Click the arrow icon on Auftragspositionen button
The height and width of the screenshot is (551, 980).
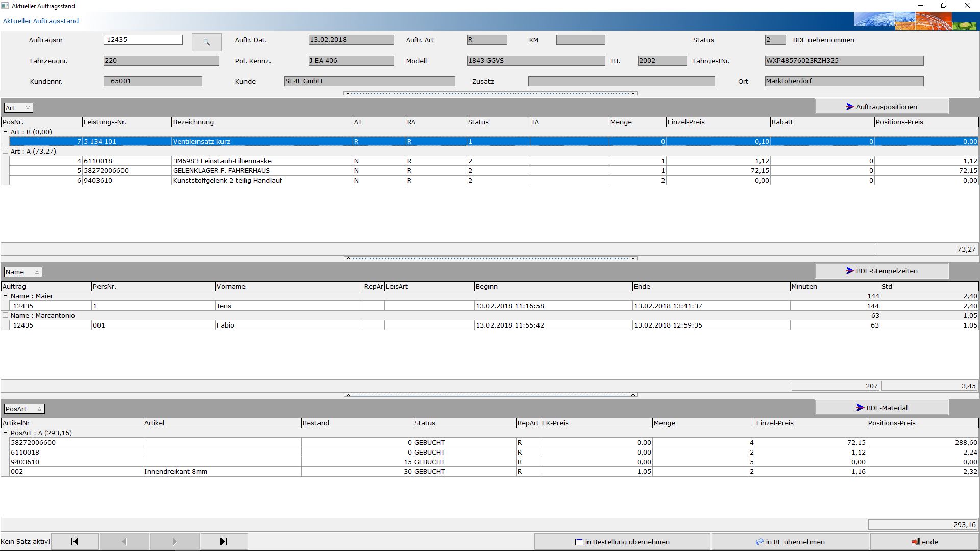pyautogui.click(x=849, y=106)
